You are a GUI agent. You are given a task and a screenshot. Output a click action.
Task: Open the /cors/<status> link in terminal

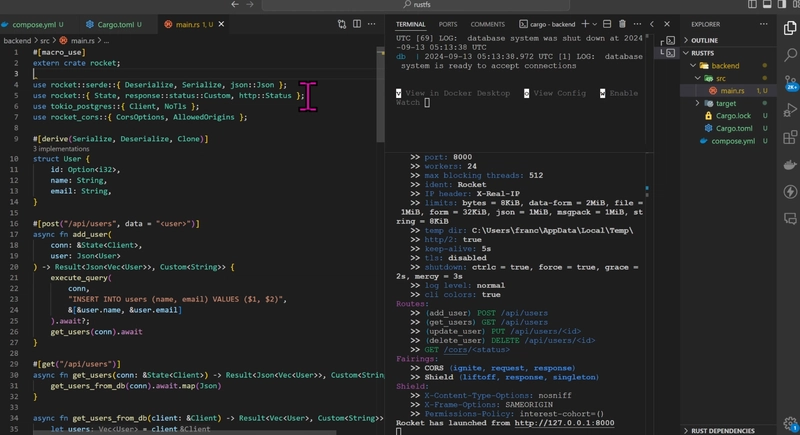pyautogui.click(x=476, y=350)
